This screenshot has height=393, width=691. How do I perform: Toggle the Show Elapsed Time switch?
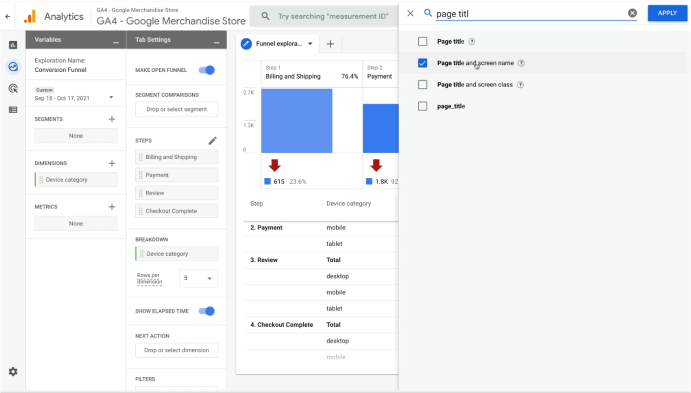206,311
